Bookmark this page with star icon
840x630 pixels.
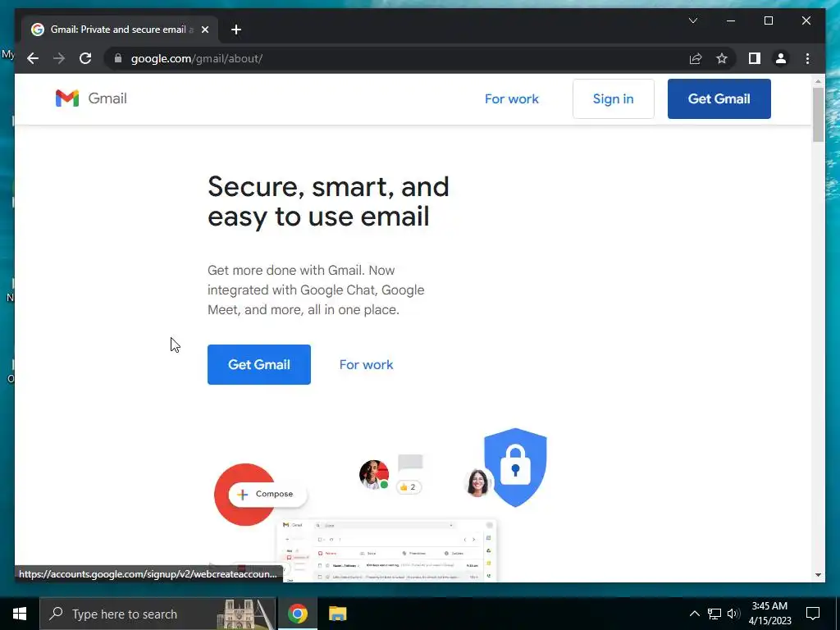[722, 58]
